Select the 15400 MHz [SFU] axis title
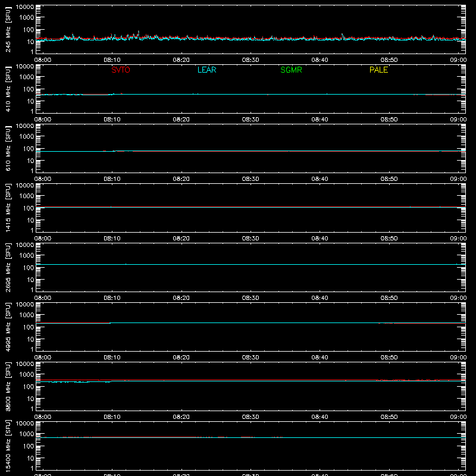The height and width of the screenshot is (476, 476). (8, 446)
